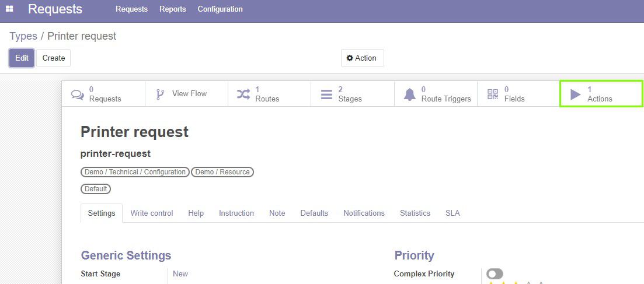Click the Create button
Image resolution: width=644 pixels, height=284 pixels.
pyautogui.click(x=53, y=58)
